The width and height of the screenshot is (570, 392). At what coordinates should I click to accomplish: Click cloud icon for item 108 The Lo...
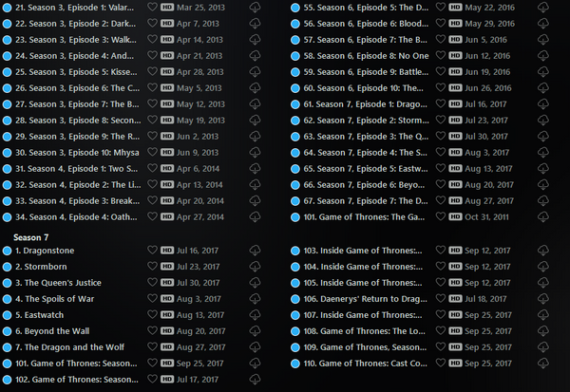[x=543, y=331]
